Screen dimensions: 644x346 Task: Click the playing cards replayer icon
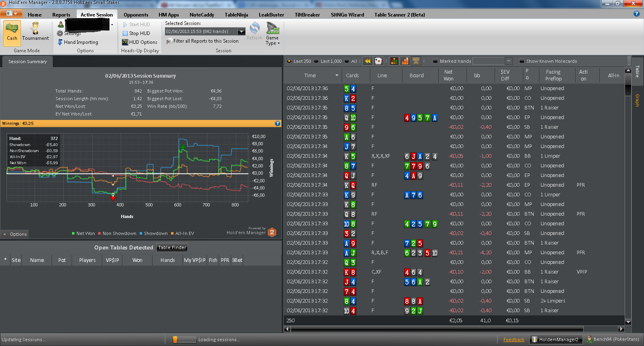pos(378,61)
